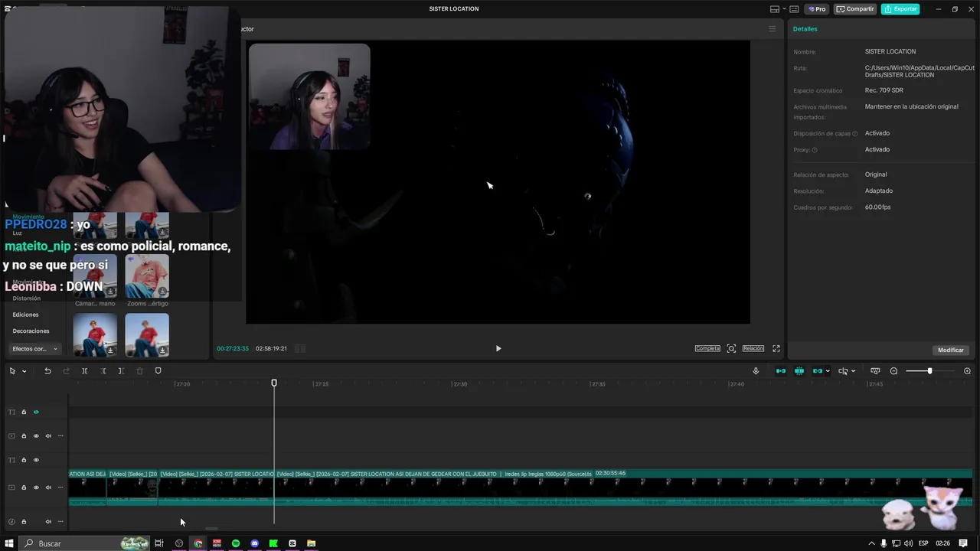Zoom out the timeline with minus magnifier
980x551 pixels.
(893, 371)
